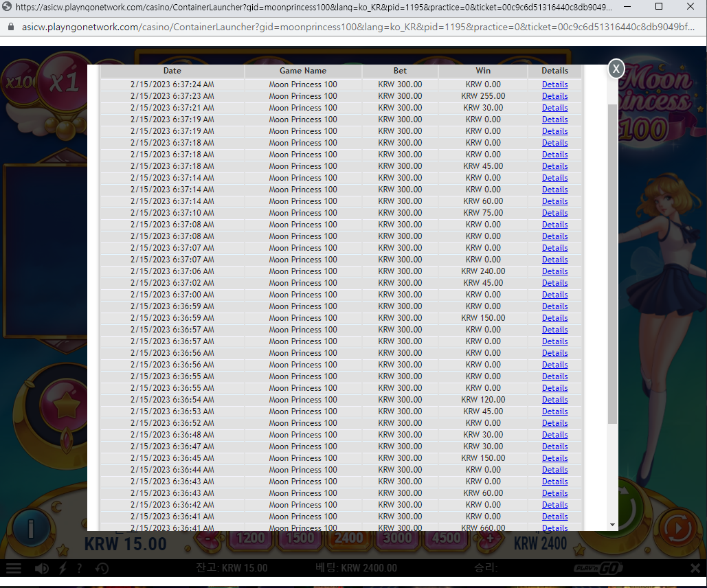The height and width of the screenshot is (588, 707).
Task: Open Details for KRW 240.00 win round
Action: point(554,271)
